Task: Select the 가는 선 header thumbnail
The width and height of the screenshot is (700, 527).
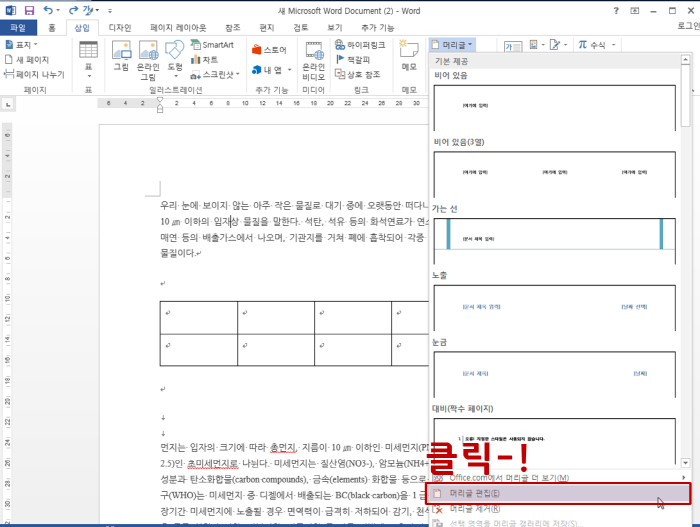Action: point(554,241)
